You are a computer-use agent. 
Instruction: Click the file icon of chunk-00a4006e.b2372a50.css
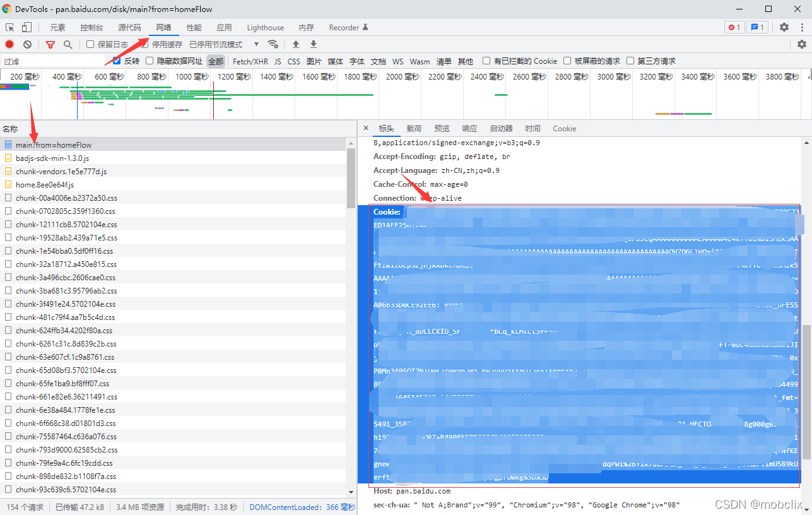pos(8,198)
